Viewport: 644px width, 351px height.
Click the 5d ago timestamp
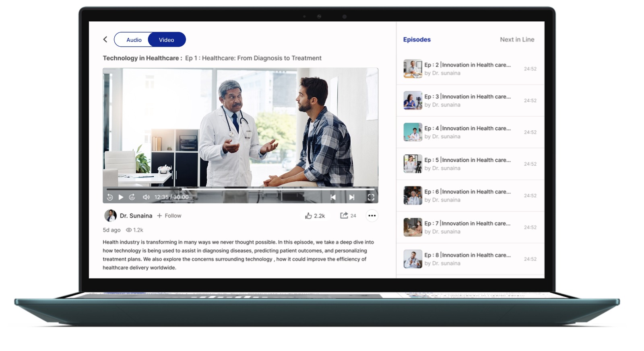(x=111, y=230)
